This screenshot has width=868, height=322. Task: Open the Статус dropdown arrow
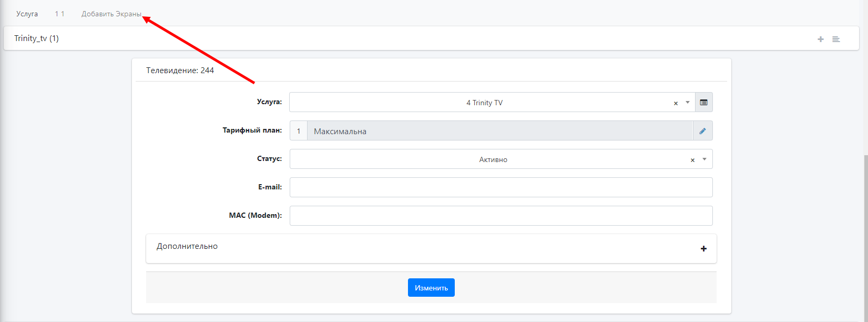point(704,159)
